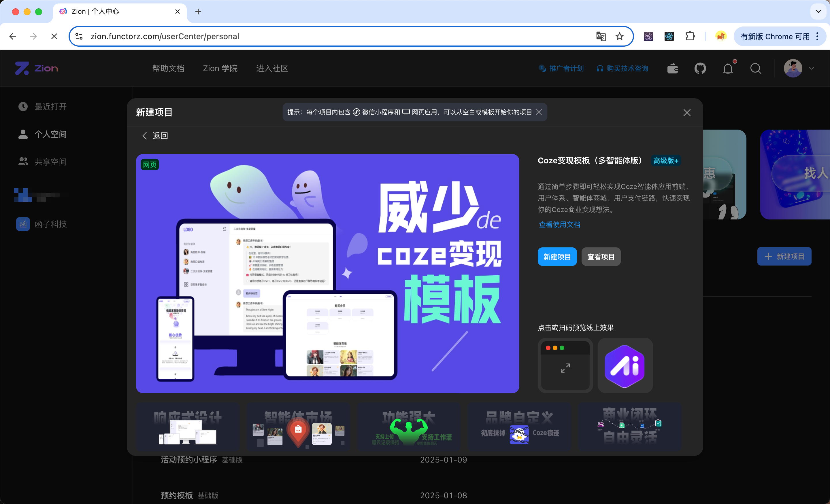Viewport: 830px width, 504px height.
Task: Open the search icon in the top bar
Action: 756,68
